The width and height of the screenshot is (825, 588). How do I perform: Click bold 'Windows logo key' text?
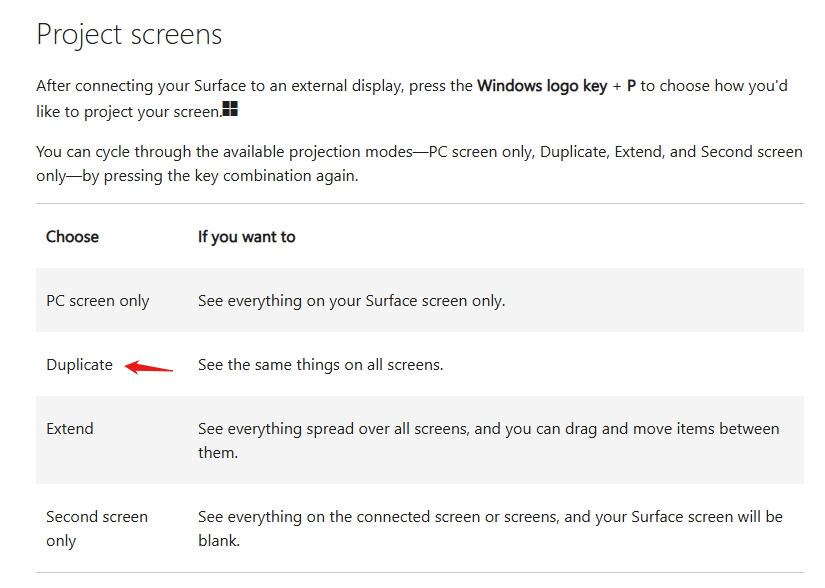click(x=542, y=86)
